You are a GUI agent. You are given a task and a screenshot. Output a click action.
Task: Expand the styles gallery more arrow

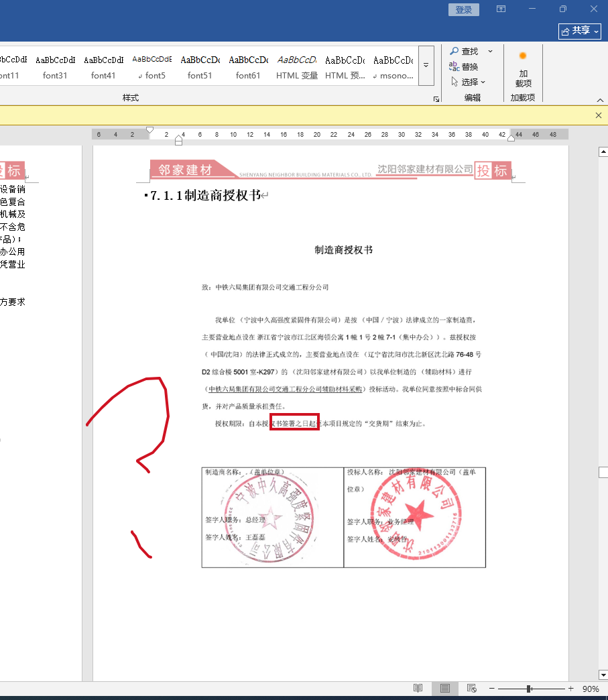pos(426,66)
